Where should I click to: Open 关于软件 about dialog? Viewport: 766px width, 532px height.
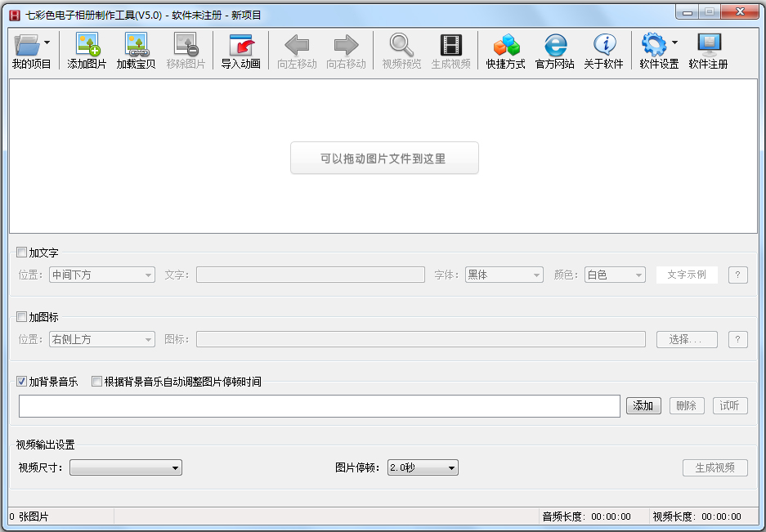tap(604, 51)
